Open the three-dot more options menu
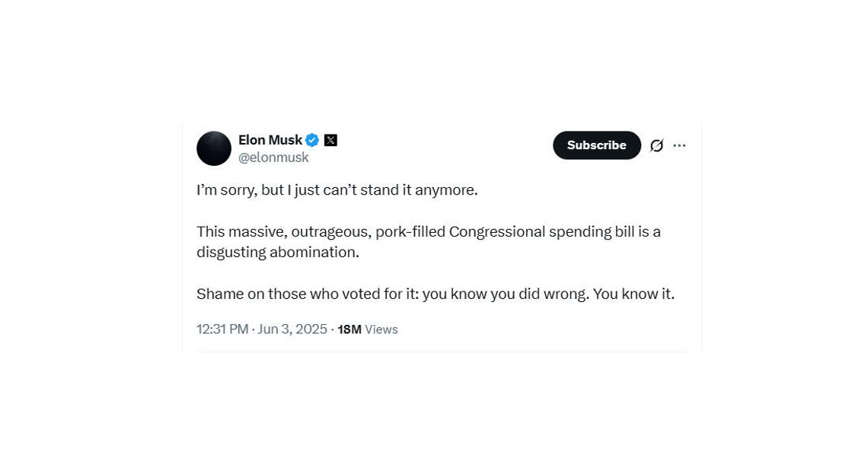Image resolution: width=868 pixels, height=458 pixels. pyautogui.click(x=679, y=145)
